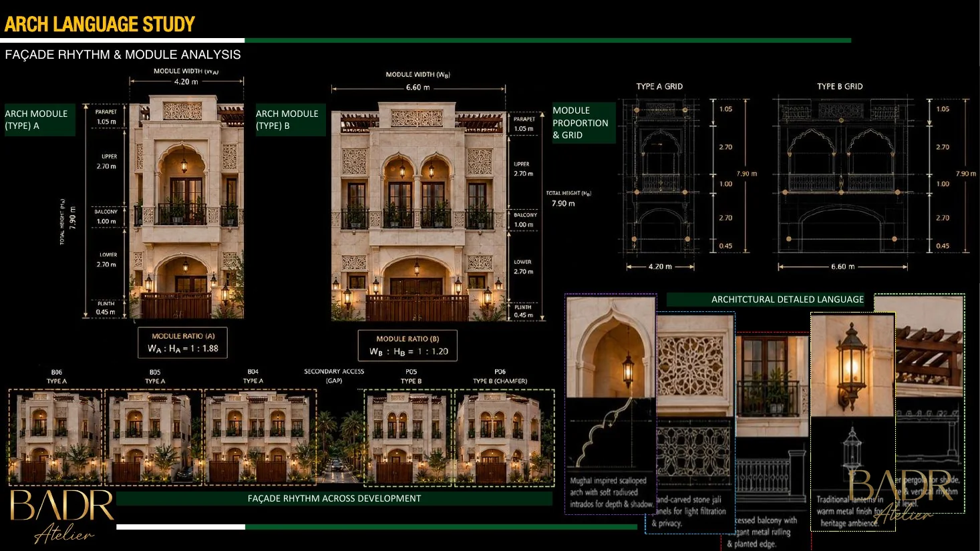Click the TYPE A GRID heading
Viewport: 980px width, 551px height.
pyautogui.click(x=659, y=86)
